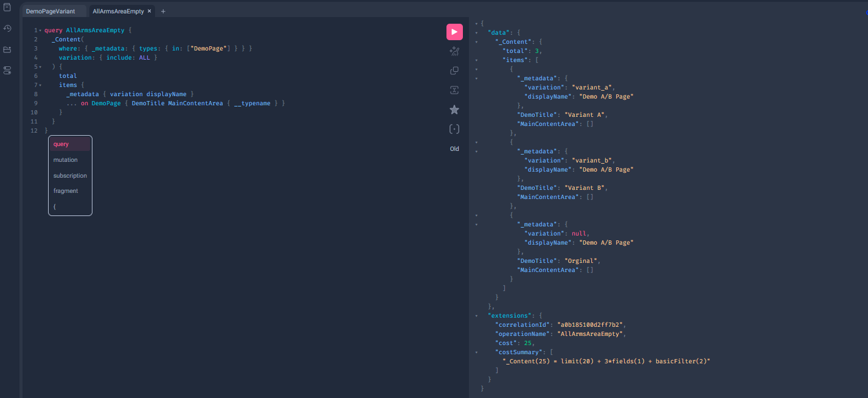This screenshot has height=398, width=868.
Task: Select the AllArmsAreaEmpty tab
Action: point(118,11)
